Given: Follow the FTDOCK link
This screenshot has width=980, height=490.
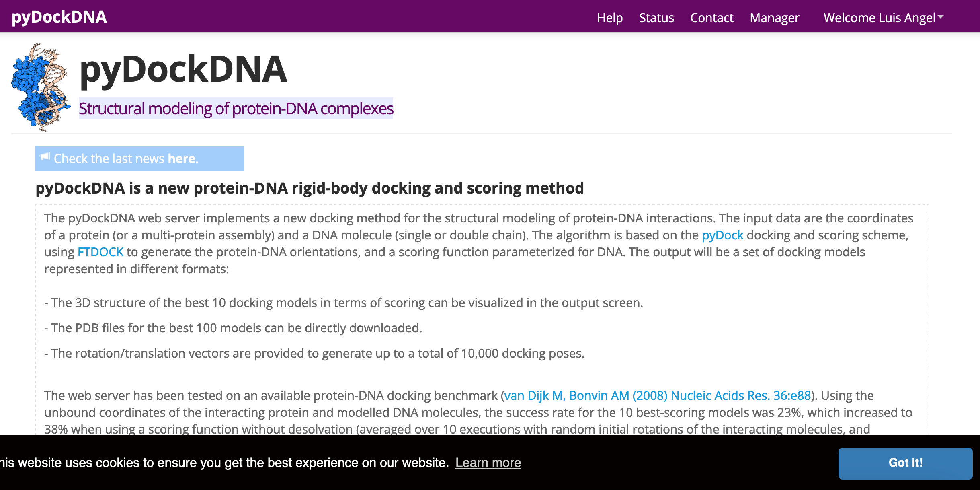Looking at the screenshot, I should (x=101, y=252).
